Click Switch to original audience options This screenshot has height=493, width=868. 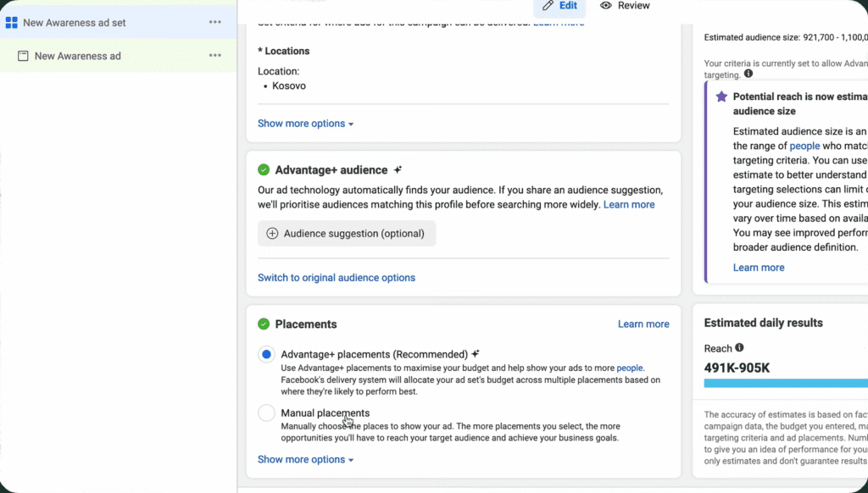pyautogui.click(x=337, y=278)
